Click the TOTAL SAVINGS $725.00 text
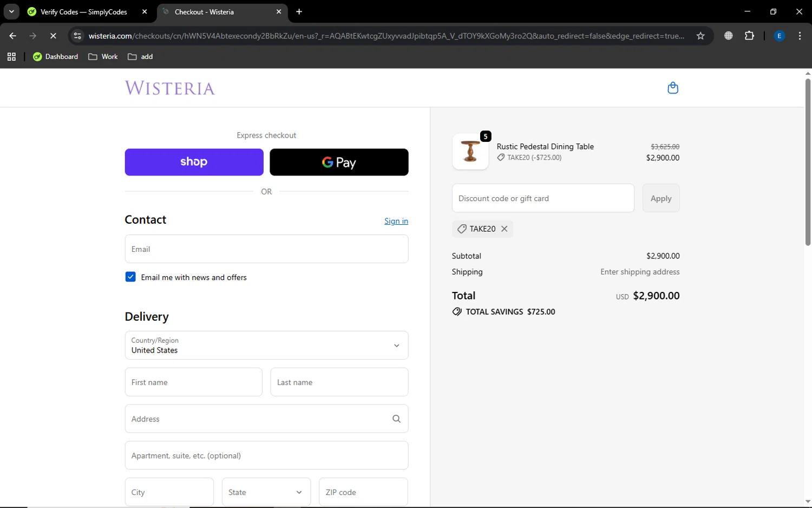The width and height of the screenshot is (812, 508). point(510,312)
